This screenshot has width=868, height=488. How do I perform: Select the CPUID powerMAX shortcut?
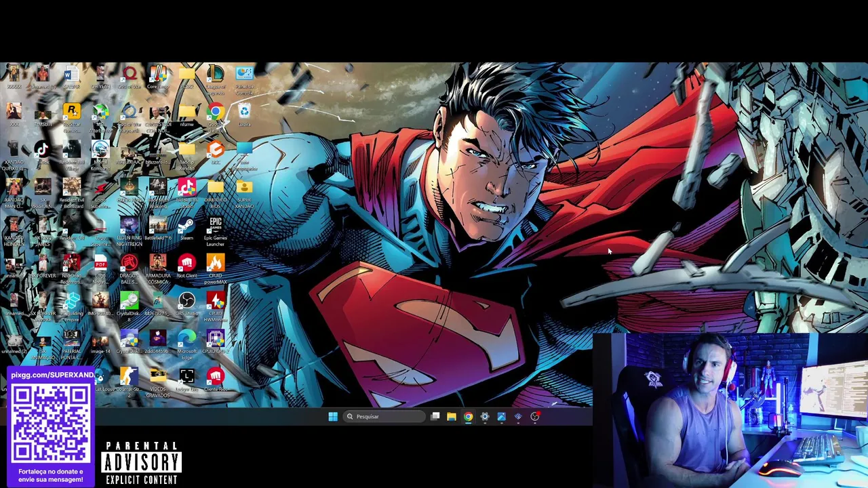(x=216, y=268)
